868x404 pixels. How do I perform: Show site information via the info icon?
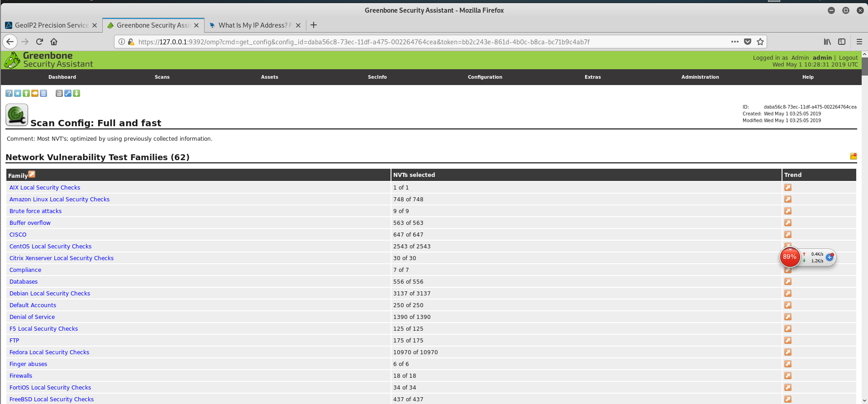[122, 42]
